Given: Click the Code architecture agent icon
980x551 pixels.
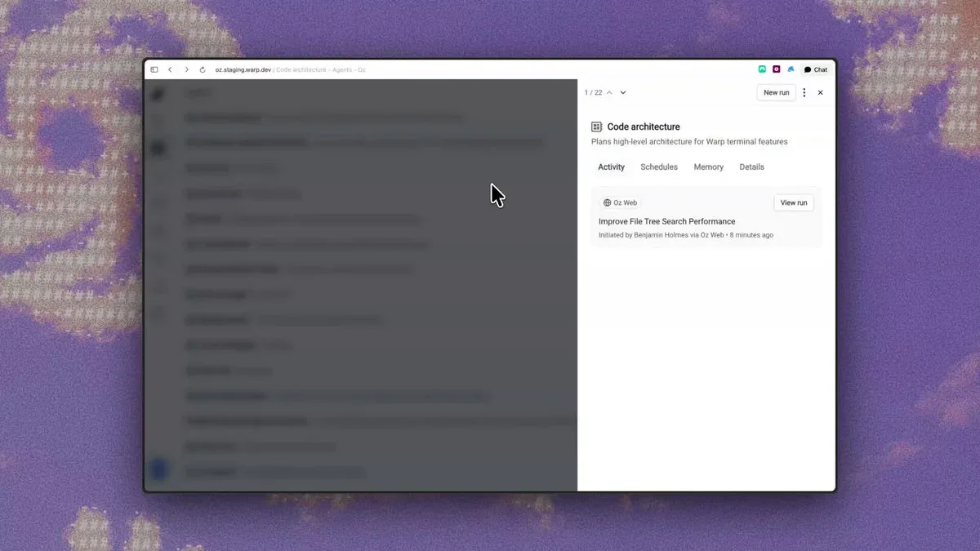Looking at the screenshot, I should pos(597,127).
